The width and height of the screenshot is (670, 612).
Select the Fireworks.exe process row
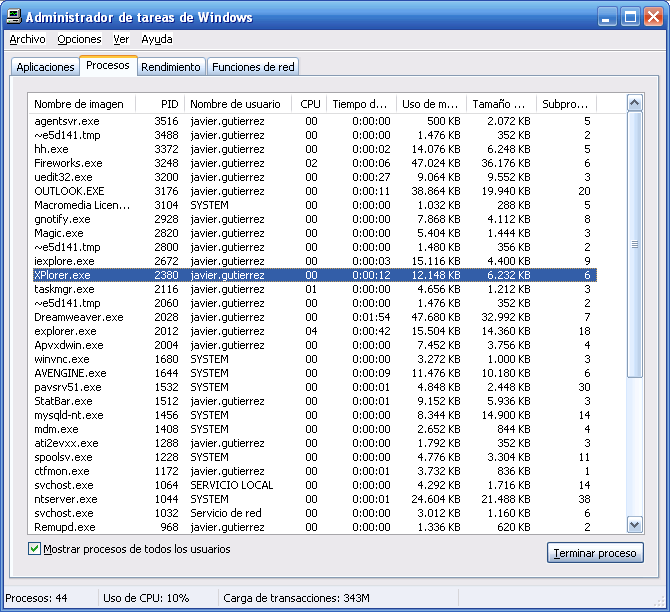click(68, 163)
